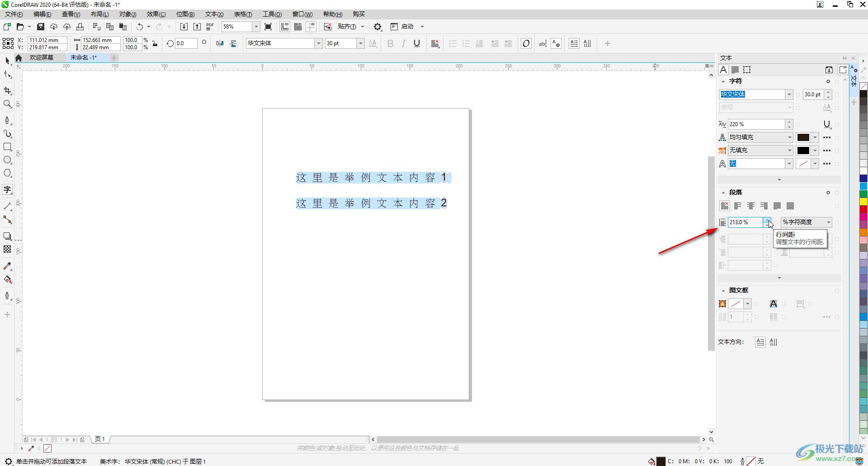Screen dimensions: 868x466
Task: Toggle the lock ratio padlock
Action: (155, 44)
